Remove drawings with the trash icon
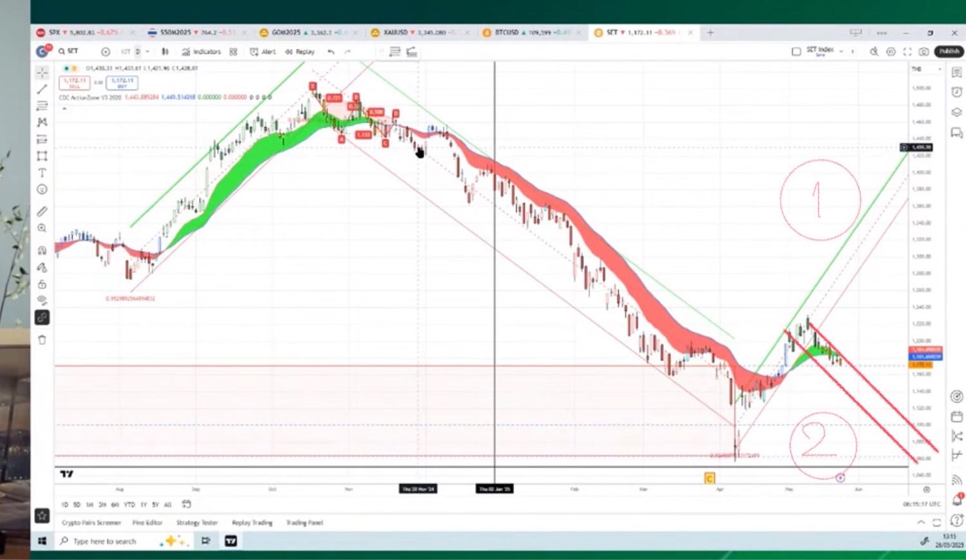The width and height of the screenshot is (966, 560). 42,340
